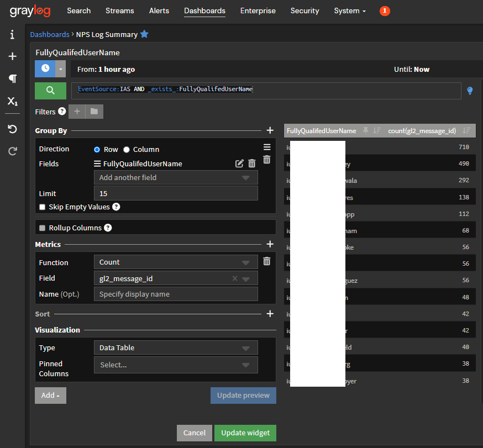Select the Row direction radio button

pyautogui.click(x=97, y=150)
